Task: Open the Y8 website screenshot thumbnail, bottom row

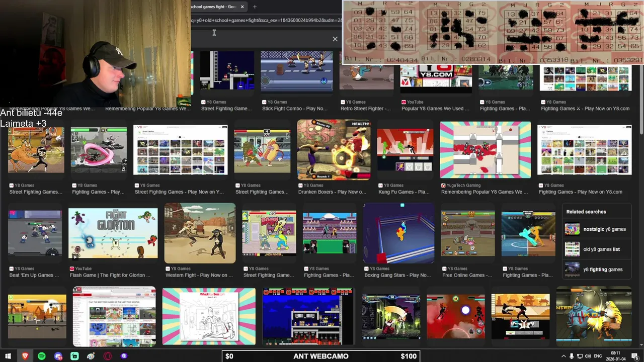Action: click(114, 317)
